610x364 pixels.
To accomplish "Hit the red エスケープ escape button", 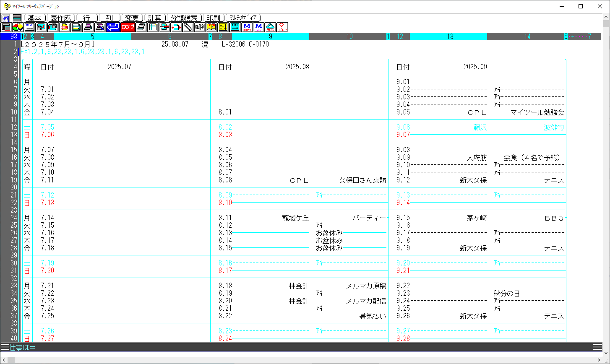I will (x=128, y=27).
